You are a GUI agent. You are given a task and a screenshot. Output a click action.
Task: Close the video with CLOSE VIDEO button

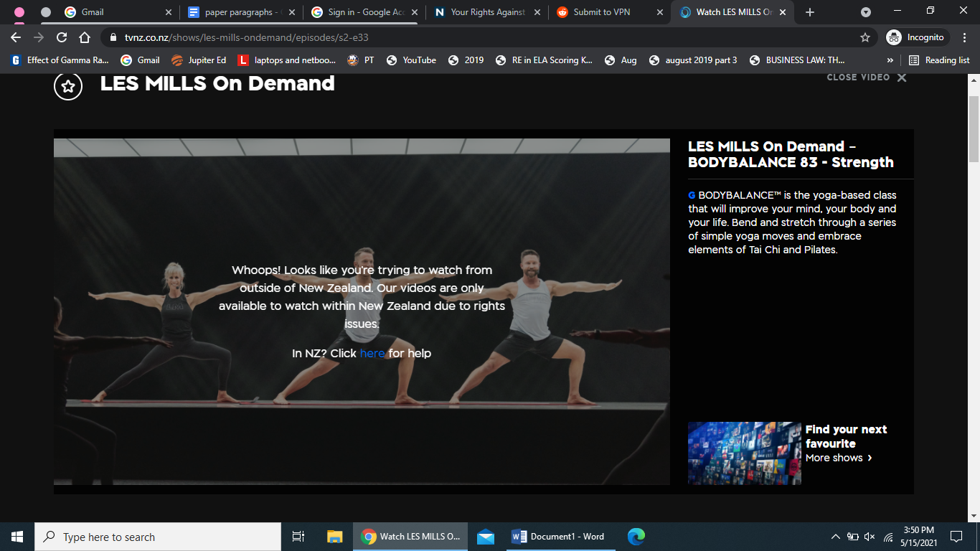point(867,77)
